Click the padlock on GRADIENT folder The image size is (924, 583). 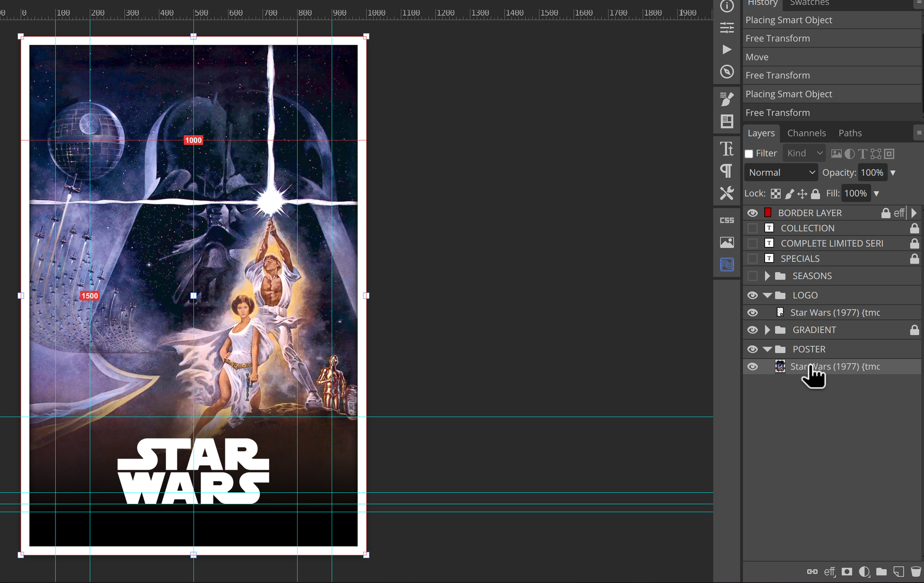point(914,330)
